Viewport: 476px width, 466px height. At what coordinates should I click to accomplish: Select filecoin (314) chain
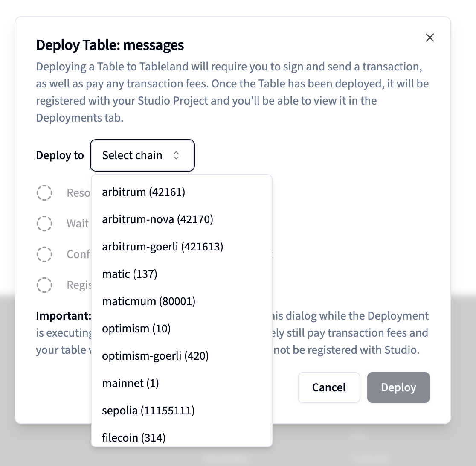(134, 437)
